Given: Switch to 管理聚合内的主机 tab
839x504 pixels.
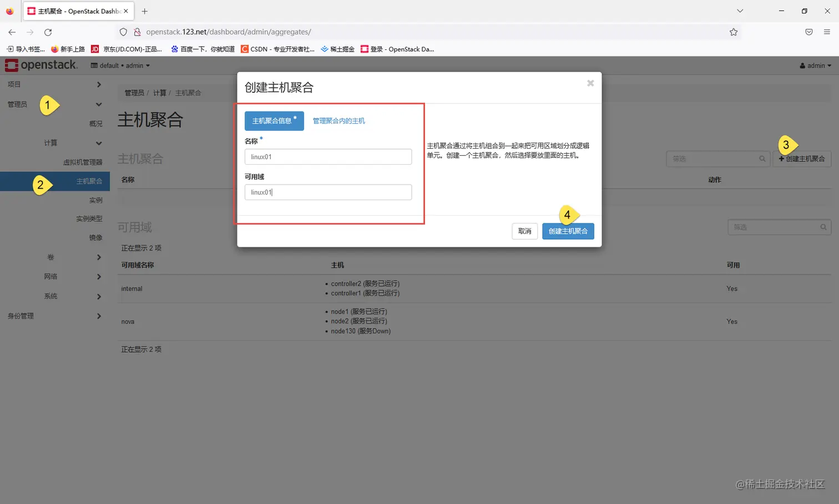Looking at the screenshot, I should [x=338, y=121].
